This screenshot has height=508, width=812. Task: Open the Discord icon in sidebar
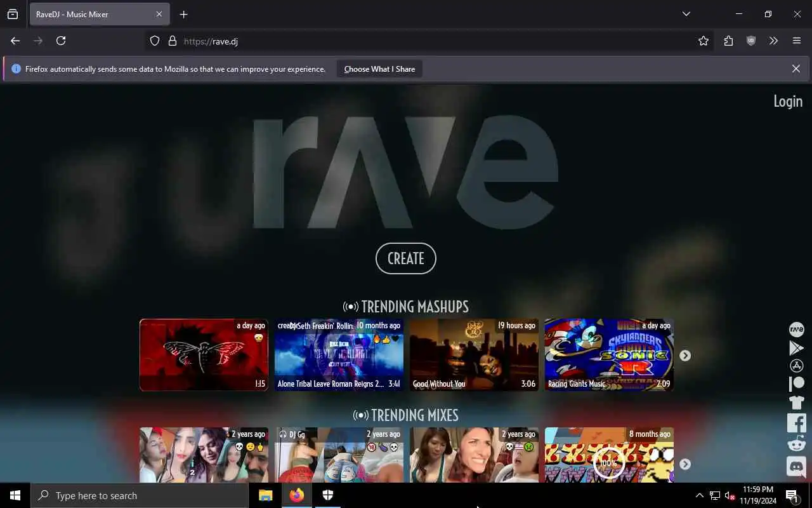tap(796, 466)
